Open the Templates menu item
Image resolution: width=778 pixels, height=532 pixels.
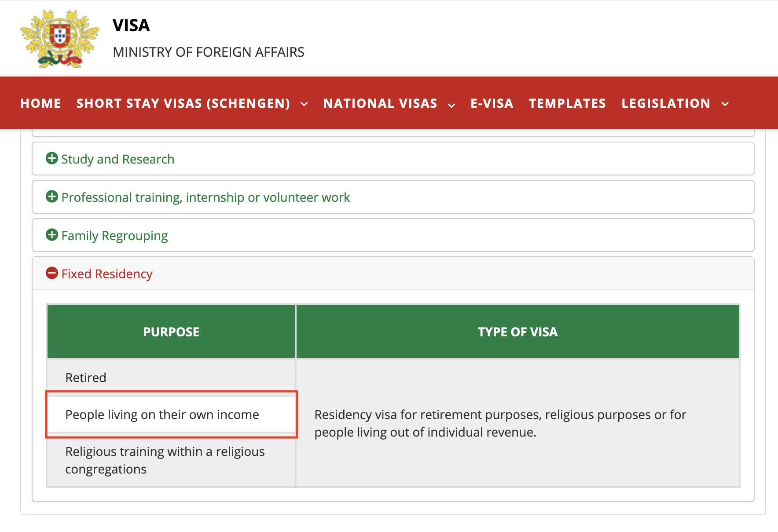[567, 103]
